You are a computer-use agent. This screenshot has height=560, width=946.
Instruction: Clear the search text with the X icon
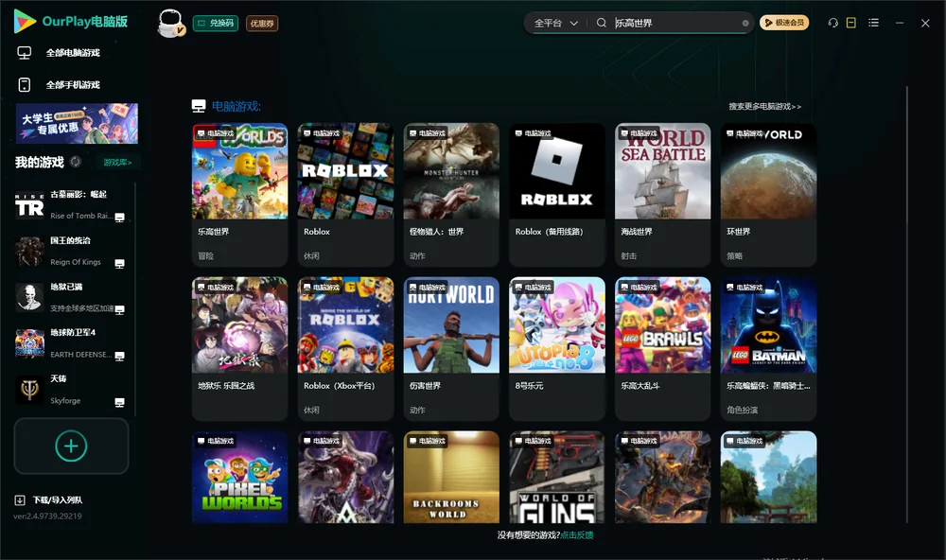745,23
